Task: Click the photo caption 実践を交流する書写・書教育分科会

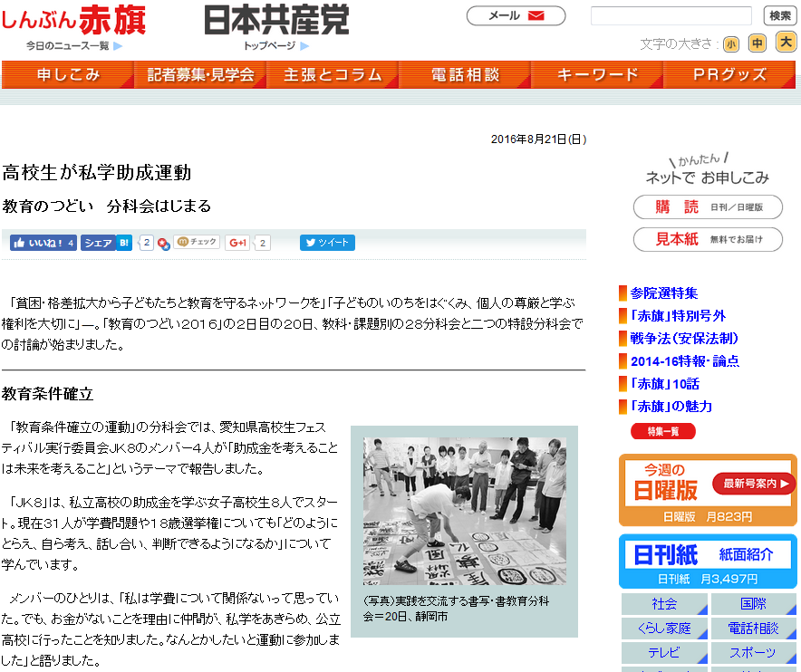Action: tap(456, 609)
